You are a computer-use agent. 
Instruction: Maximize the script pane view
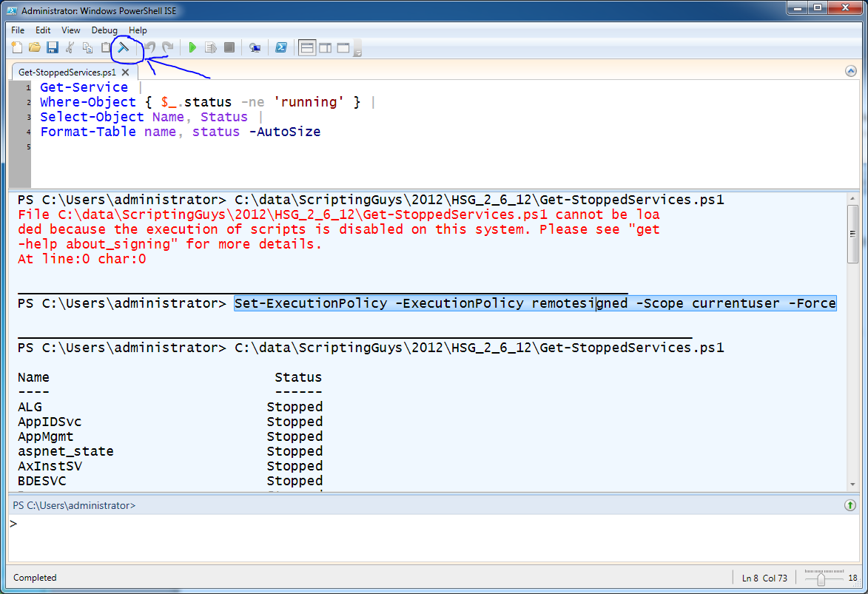pos(343,47)
